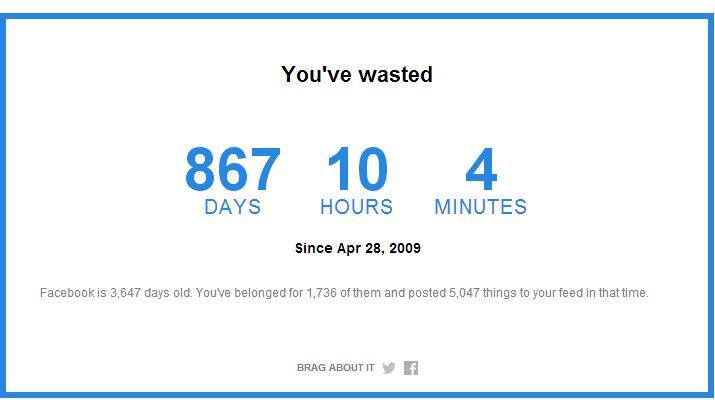Click the BRAG ABOUT IT label
Viewport: 715px width, 400px height.
[x=335, y=368]
